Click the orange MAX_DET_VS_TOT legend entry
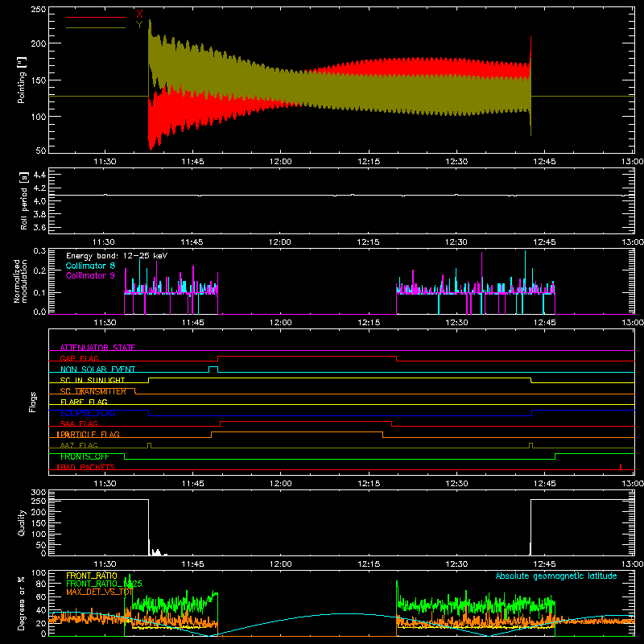The width and height of the screenshot is (644, 644). [x=99, y=592]
